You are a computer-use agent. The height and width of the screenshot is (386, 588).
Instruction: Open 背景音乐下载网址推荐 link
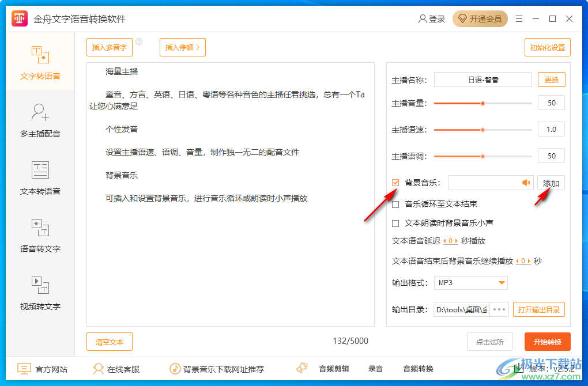point(225,369)
